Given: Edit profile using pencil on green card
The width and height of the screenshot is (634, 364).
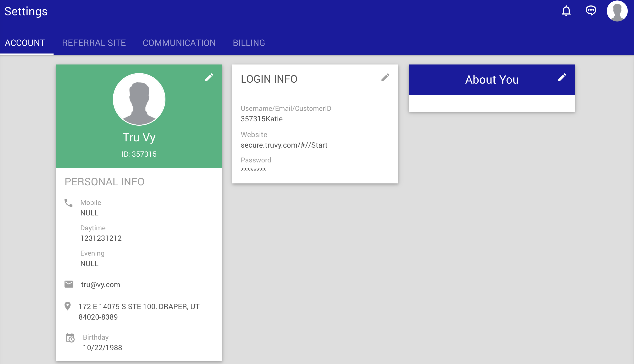Looking at the screenshot, I should pos(209,77).
